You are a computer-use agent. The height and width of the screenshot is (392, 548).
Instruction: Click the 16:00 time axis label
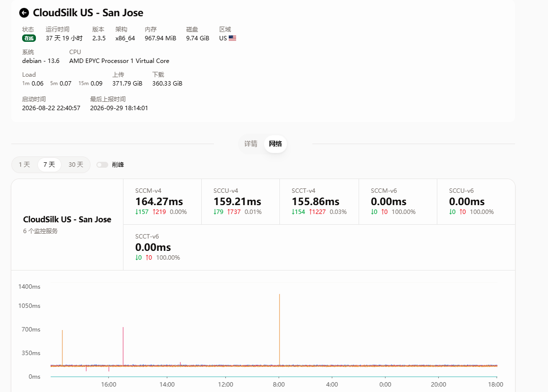pyautogui.click(x=109, y=384)
